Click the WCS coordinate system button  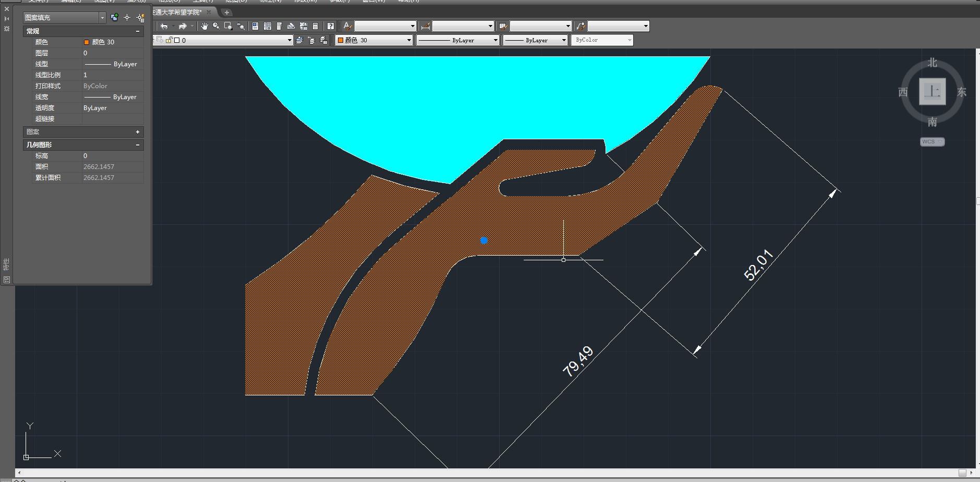[x=931, y=142]
